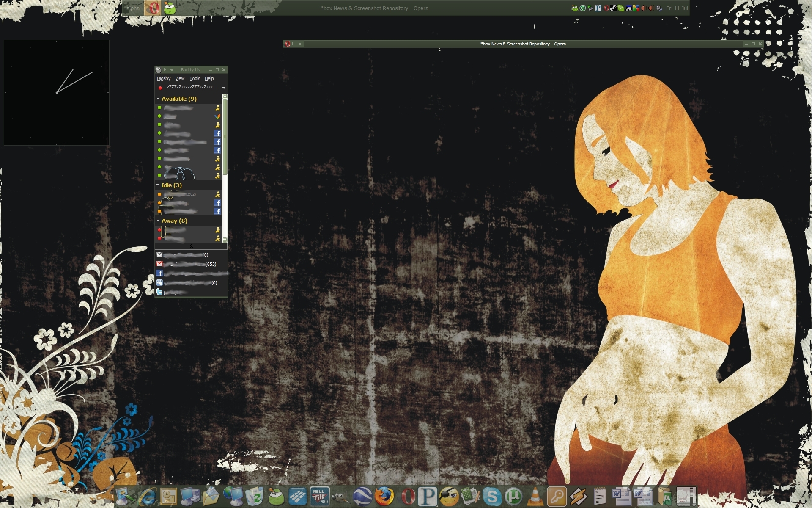Open the pirate smiley icon in dock

(449, 496)
